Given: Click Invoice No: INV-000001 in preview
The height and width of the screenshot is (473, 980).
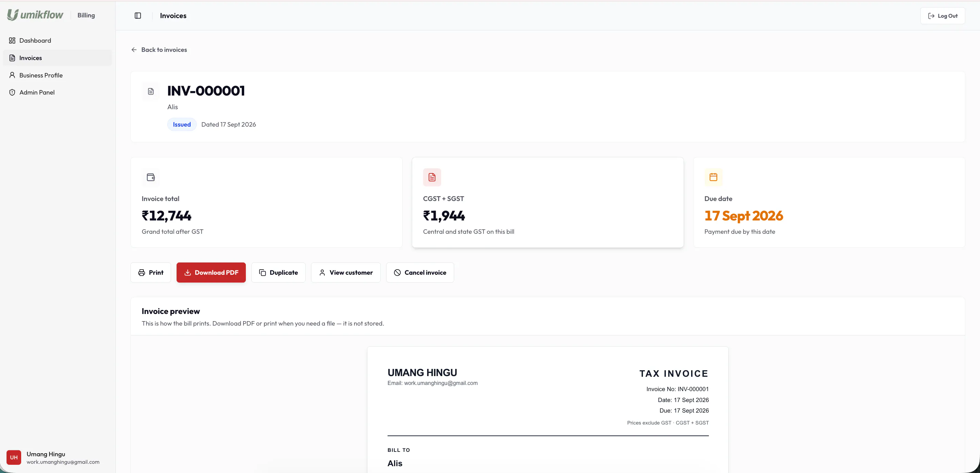Looking at the screenshot, I should (x=677, y=389).
